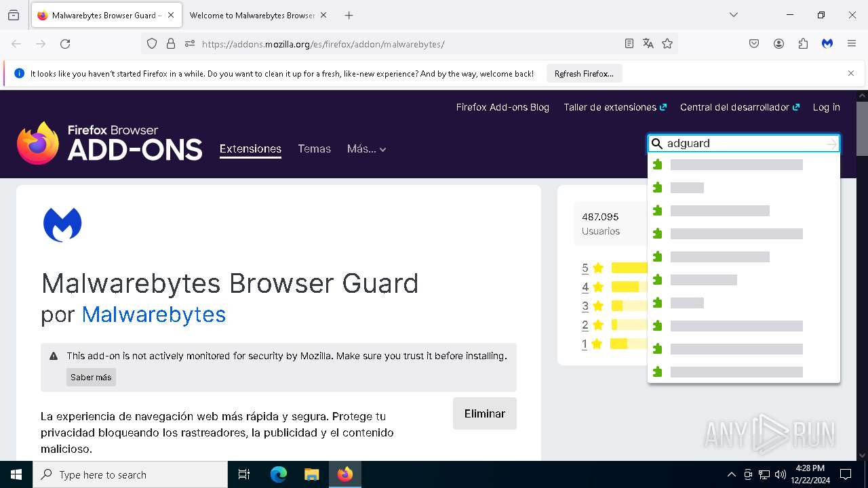Click the Firefox taskbar icon
This screenshot has width=868, height=488.
coord(345,474)
